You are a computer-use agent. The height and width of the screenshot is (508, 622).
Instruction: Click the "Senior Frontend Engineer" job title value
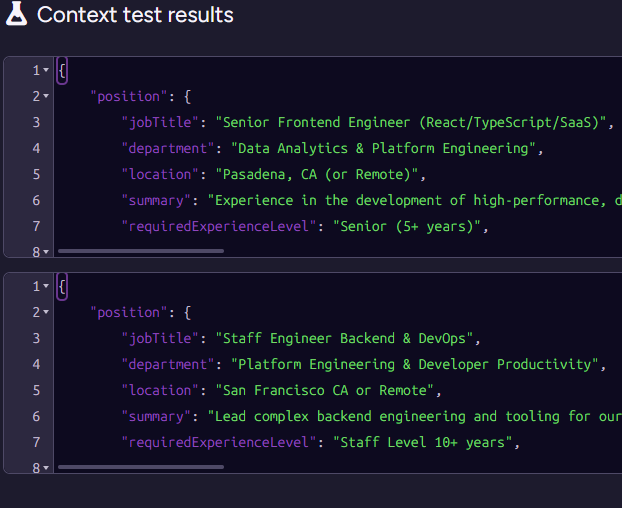(x=412, y=123)
